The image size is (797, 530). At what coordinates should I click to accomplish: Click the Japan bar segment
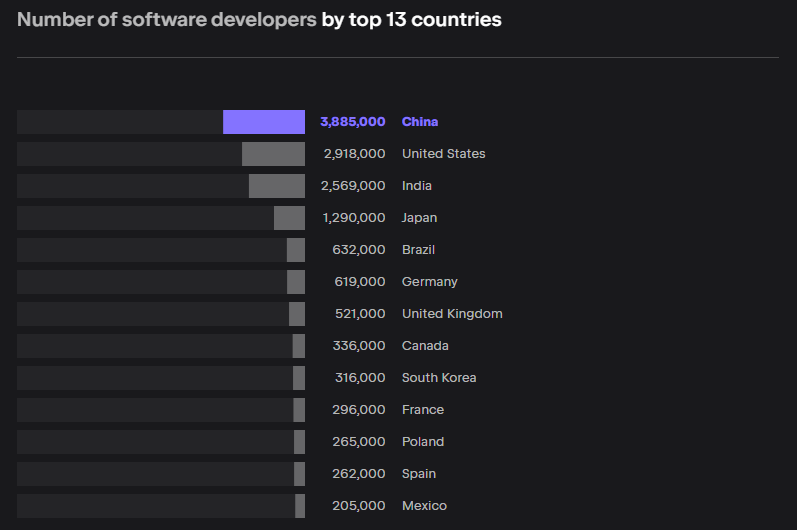289,218
